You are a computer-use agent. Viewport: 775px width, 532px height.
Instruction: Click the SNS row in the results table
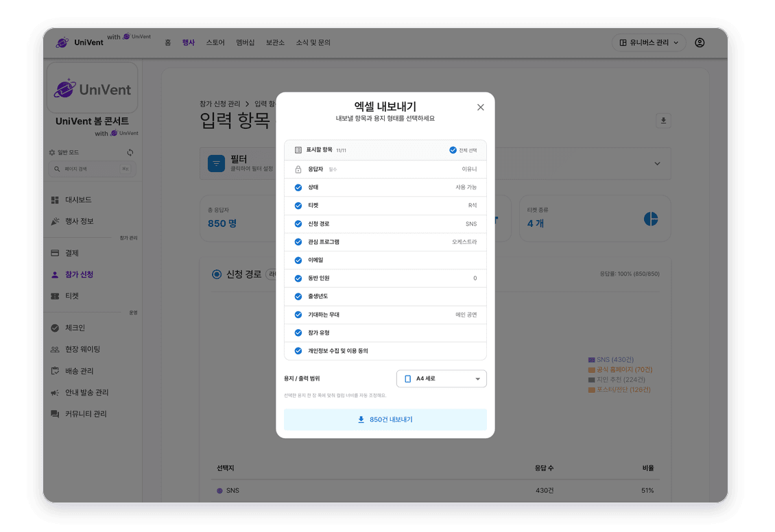coord(435,490)
